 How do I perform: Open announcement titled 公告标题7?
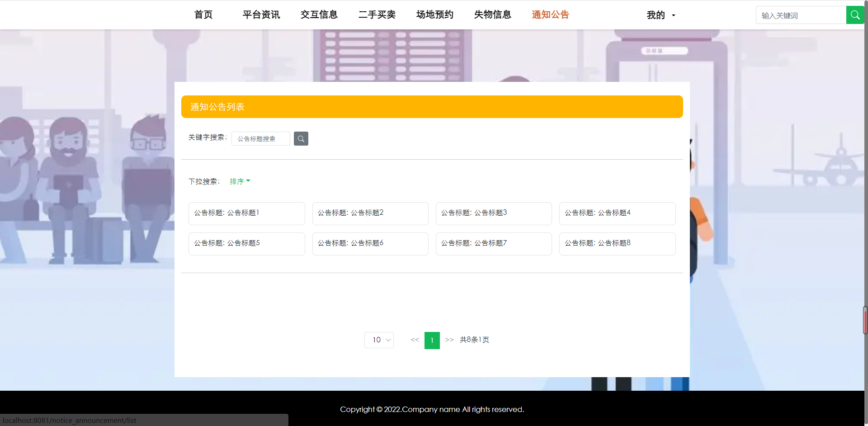493,243
